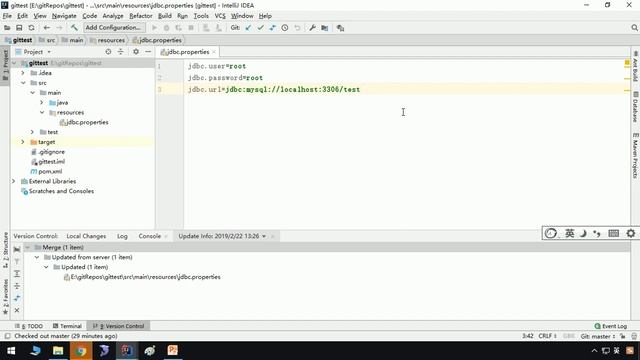Select updated jdbc.properties path in Version Control
The width and height of the screenshot is (640, 360).
click(142, 277)
